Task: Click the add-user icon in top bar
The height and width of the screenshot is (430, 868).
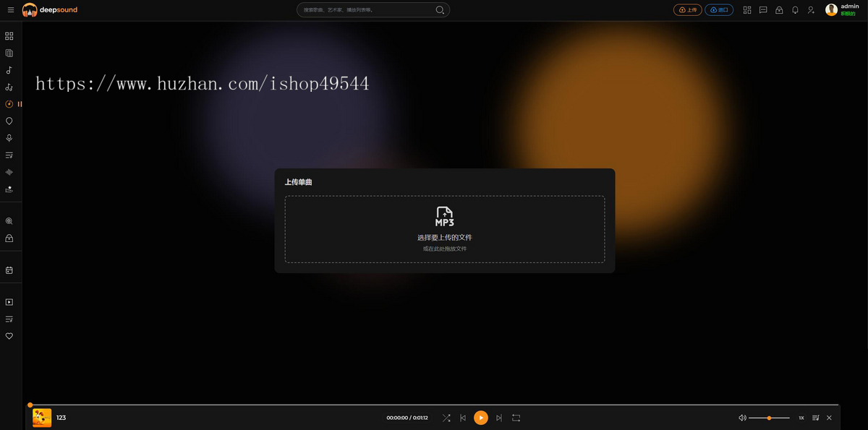Action: [811, 10]
